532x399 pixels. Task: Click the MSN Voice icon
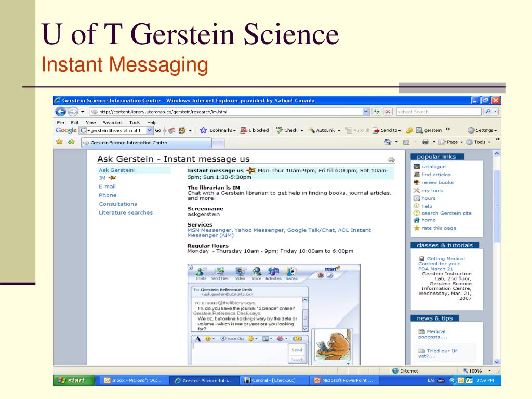pos(257,273)
